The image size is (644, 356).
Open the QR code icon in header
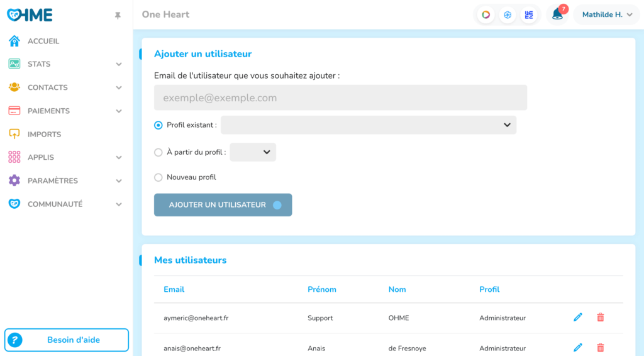pyautogui.click(x=529, y=15)
